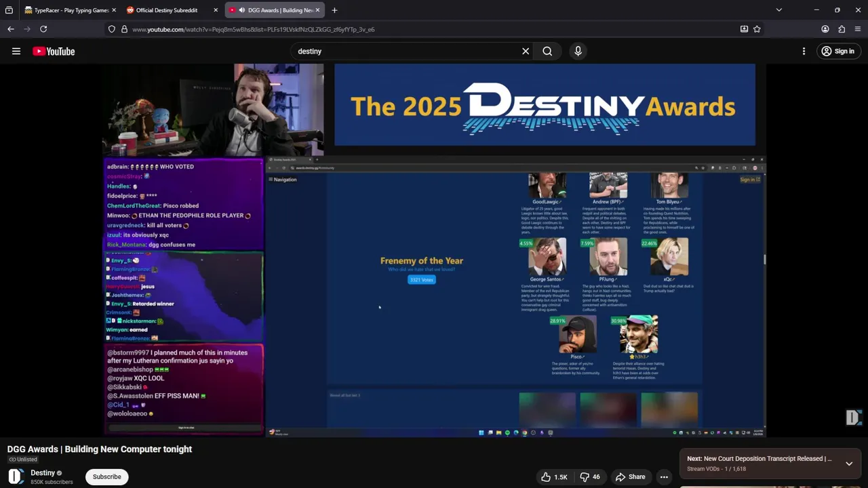Clear the search query with the X
The image size is (868, 488).
coord(526,52)
